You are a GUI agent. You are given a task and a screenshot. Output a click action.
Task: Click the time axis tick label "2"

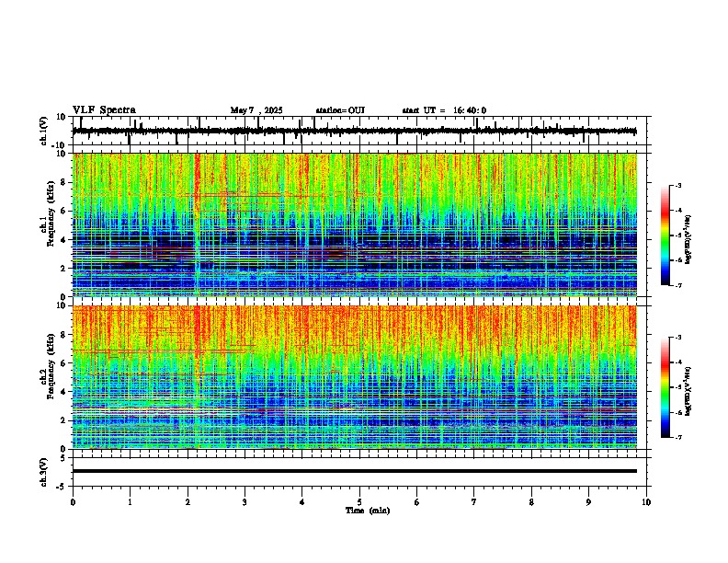(188, 502)
